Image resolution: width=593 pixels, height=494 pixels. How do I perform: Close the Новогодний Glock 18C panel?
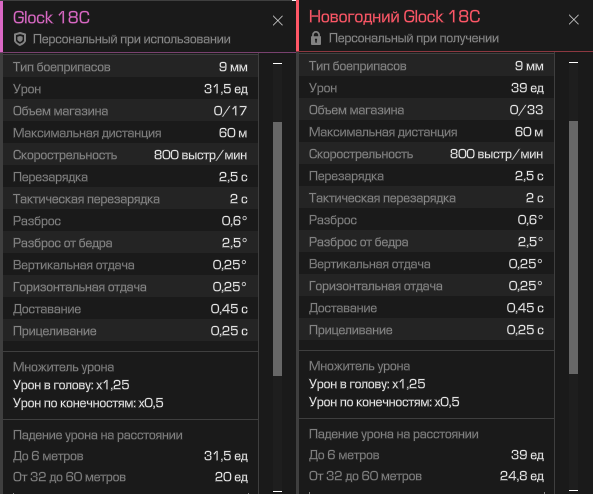pyautogui.click(x=574, y=20)
